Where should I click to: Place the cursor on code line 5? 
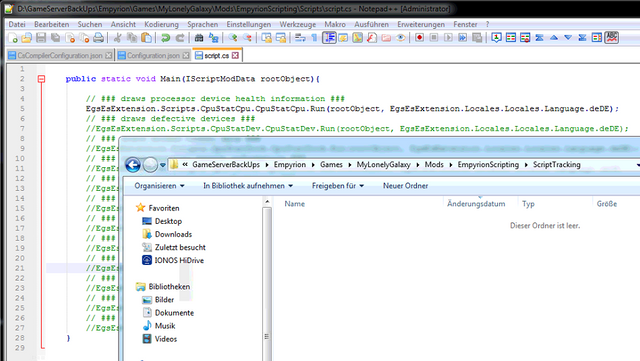tap(352, 109)
